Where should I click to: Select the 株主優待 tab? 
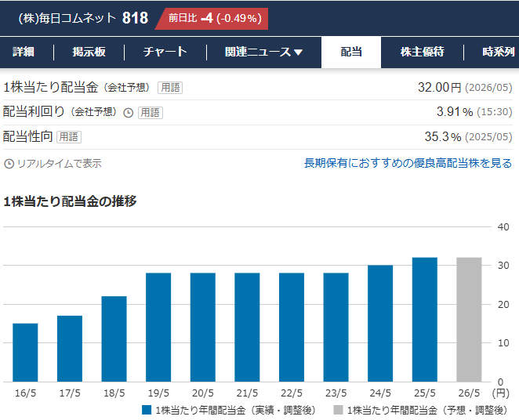[422, 52]
